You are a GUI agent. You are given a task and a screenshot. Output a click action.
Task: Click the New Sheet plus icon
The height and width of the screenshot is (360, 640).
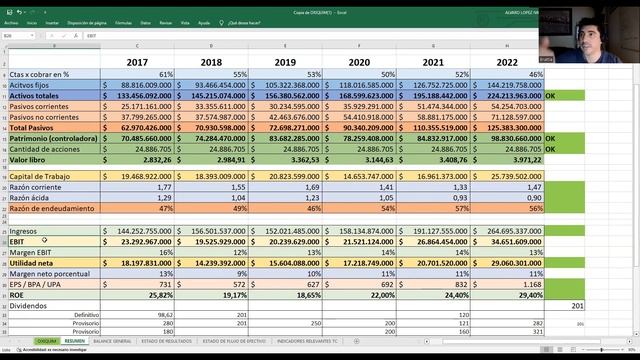(356, 341)
